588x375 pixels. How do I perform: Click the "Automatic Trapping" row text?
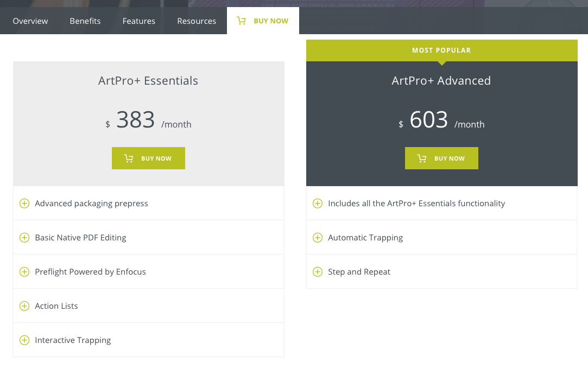365,238
